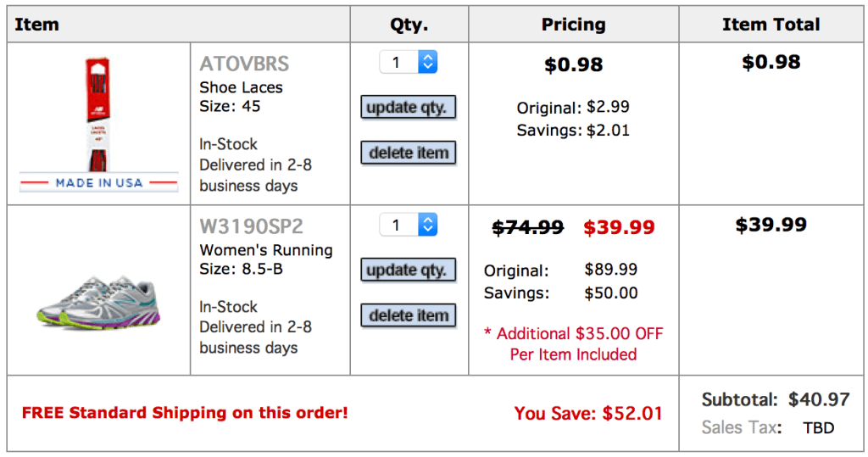The image size is (868, 457).
Task: Click the Pricing column header
Action: (573, 25)
